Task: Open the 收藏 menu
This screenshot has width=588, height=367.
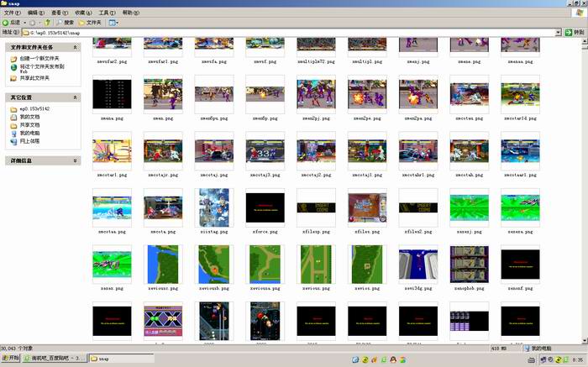Action: 83,13
